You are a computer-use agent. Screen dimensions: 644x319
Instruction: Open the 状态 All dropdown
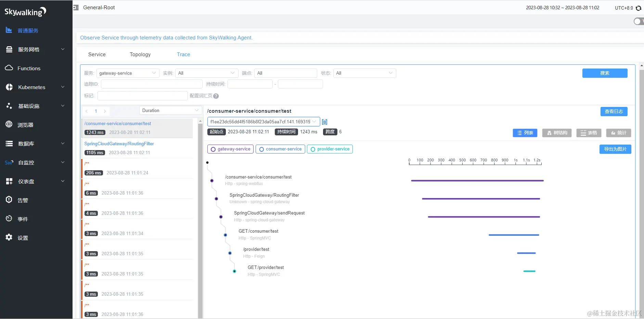click(x=364, y=73)
